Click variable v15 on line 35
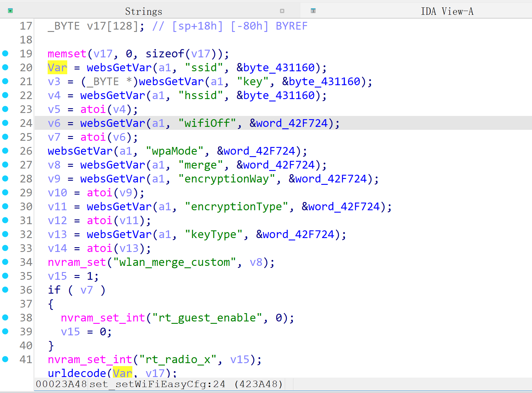 click(x=57, y=276)
